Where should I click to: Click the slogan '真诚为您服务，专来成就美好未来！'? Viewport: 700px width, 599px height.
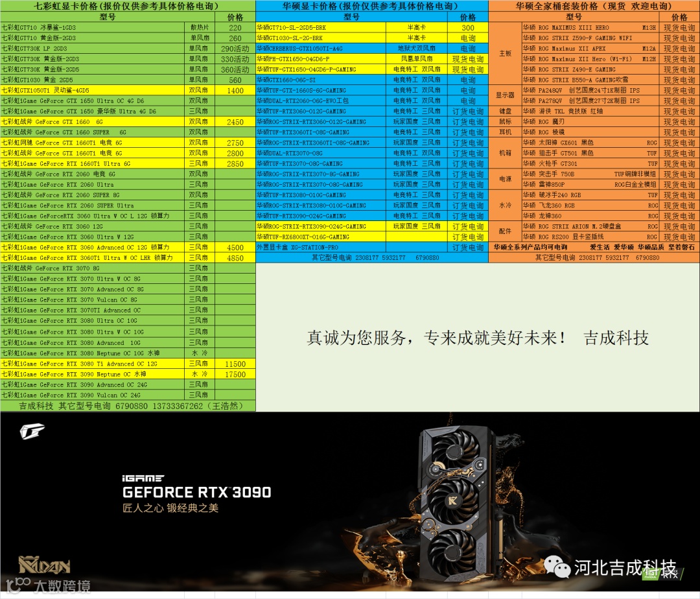coord(437,338)
